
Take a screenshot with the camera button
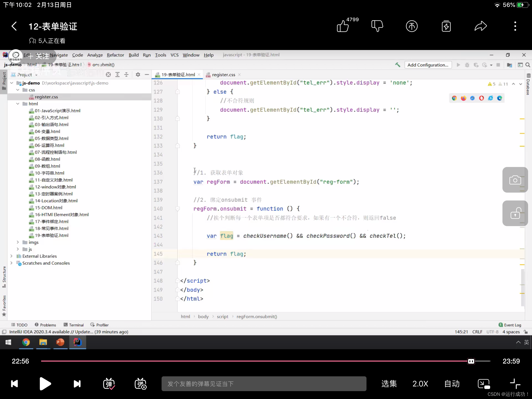515,180
